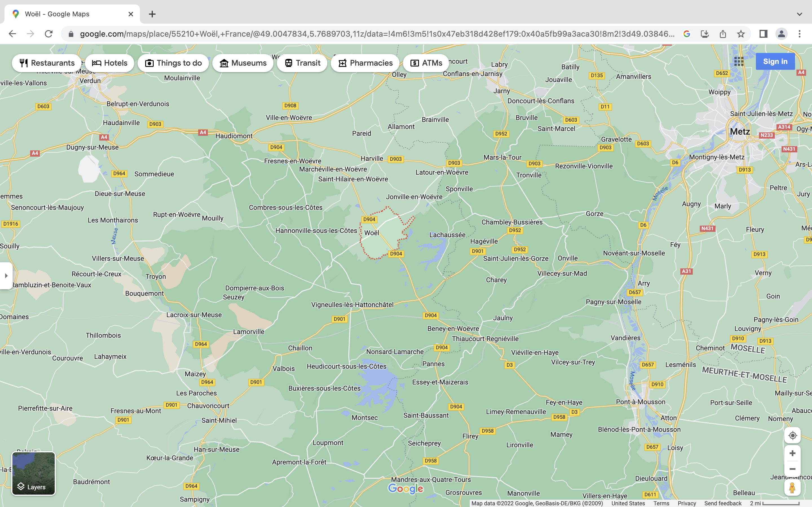Zoom out the map
Screen dimensions: 812x507
point(792,469)
